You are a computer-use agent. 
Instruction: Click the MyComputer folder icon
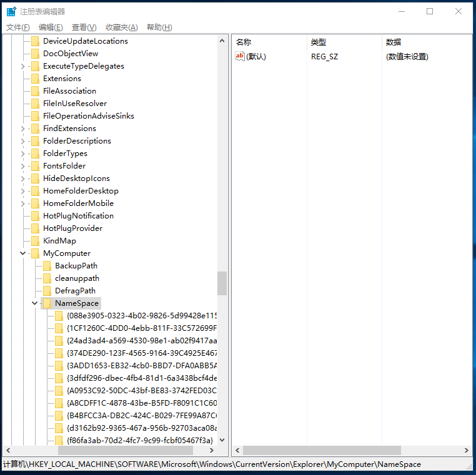(35, 253)
